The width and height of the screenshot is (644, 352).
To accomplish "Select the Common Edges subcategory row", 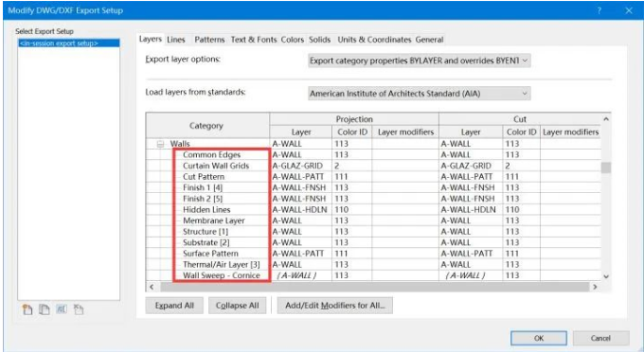I will [x=373, y=154].
